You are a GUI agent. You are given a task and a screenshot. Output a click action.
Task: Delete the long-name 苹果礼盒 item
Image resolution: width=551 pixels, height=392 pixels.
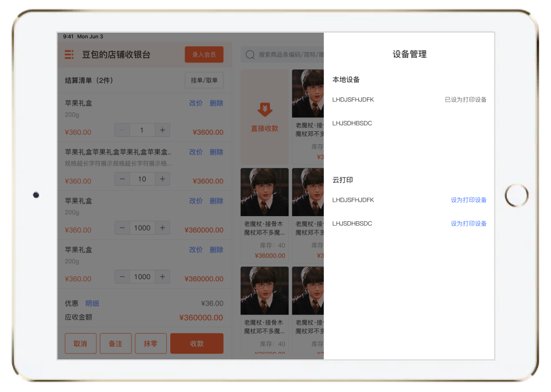coord(216,152)
